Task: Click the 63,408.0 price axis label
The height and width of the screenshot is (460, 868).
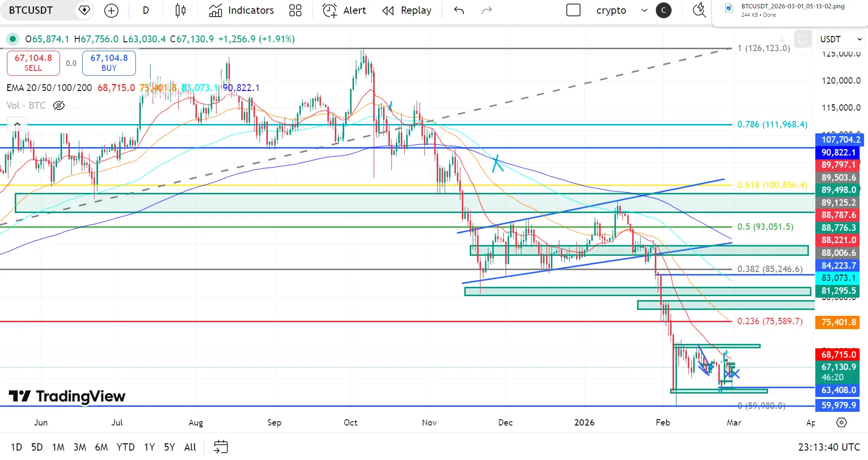Action: point(838,390)
